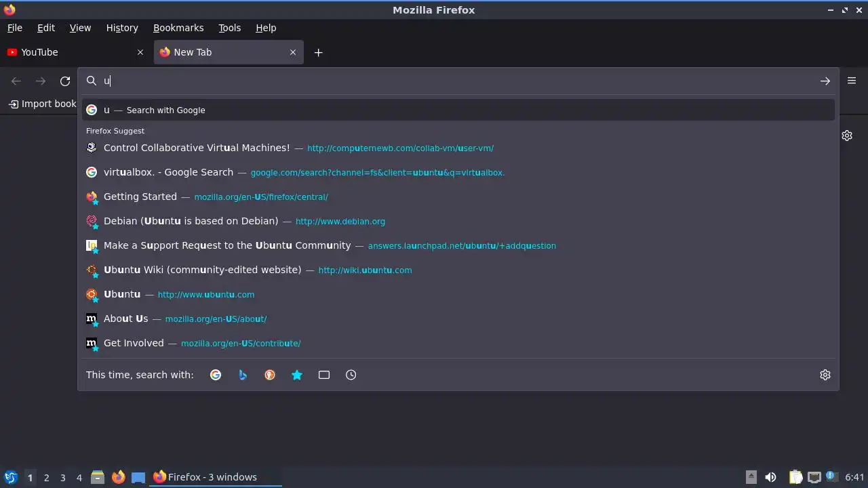868x488 pixels.
Task: Open the Bookmarks menu
Action: (178, 28)
